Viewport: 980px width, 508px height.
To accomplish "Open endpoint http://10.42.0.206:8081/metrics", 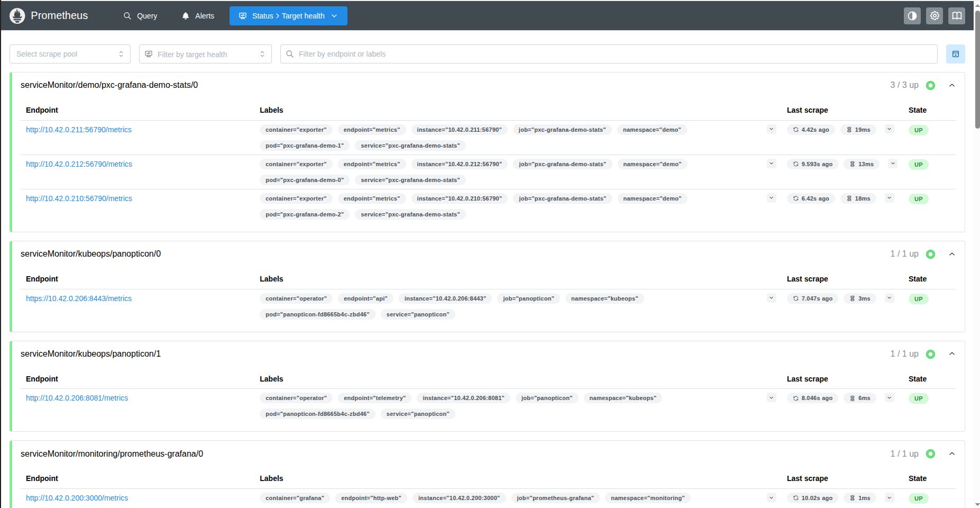I will 77,398.
